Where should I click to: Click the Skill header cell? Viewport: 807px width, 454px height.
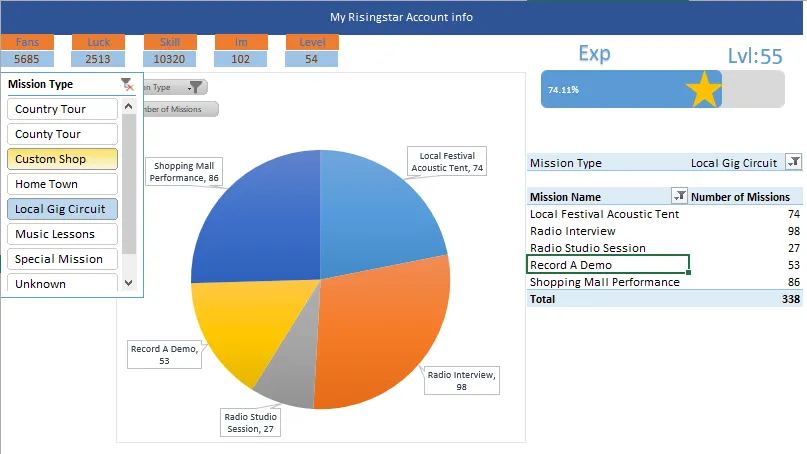170,42
